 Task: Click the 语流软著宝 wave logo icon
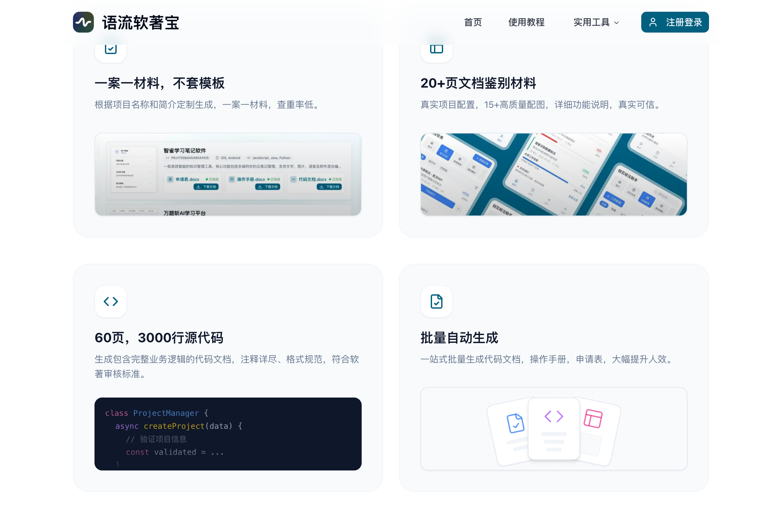pos(83,22)
